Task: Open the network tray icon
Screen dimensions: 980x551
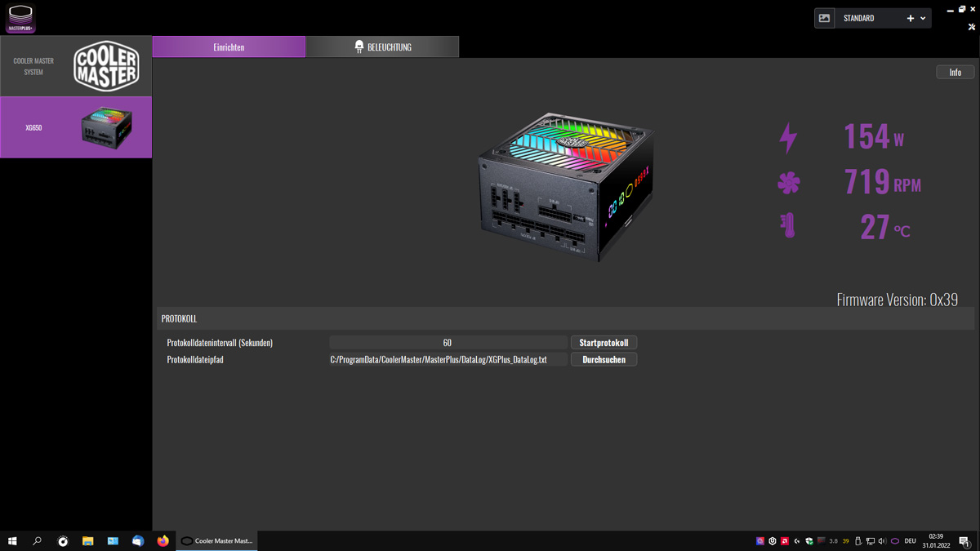Action: (x=871, y=541)
